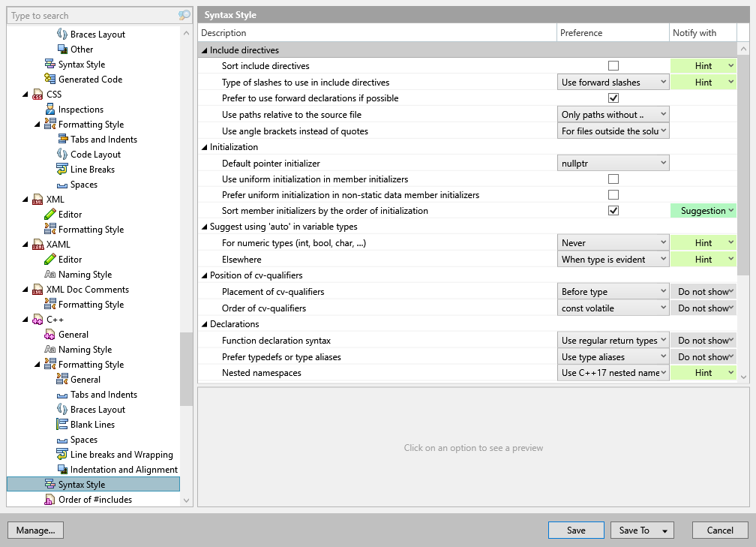
Task: Uncheck Prefer to use forward declarations if possible
Action: (x=613, y=98)
